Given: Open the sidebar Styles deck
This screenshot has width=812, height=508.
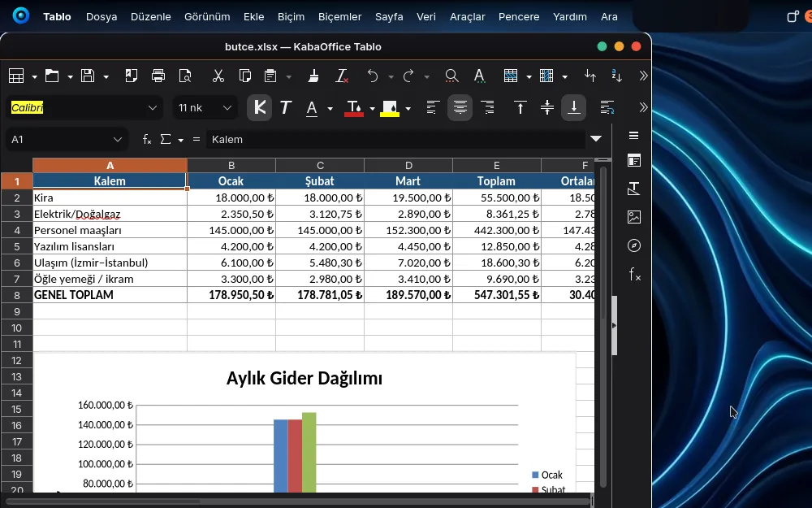Looking at the screenshot, I should (x=634, y=189).
